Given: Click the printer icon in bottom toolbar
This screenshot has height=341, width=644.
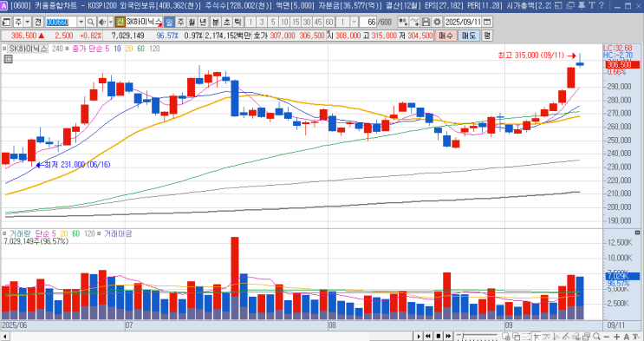Looking at the screenshot, I should point(587,337).
